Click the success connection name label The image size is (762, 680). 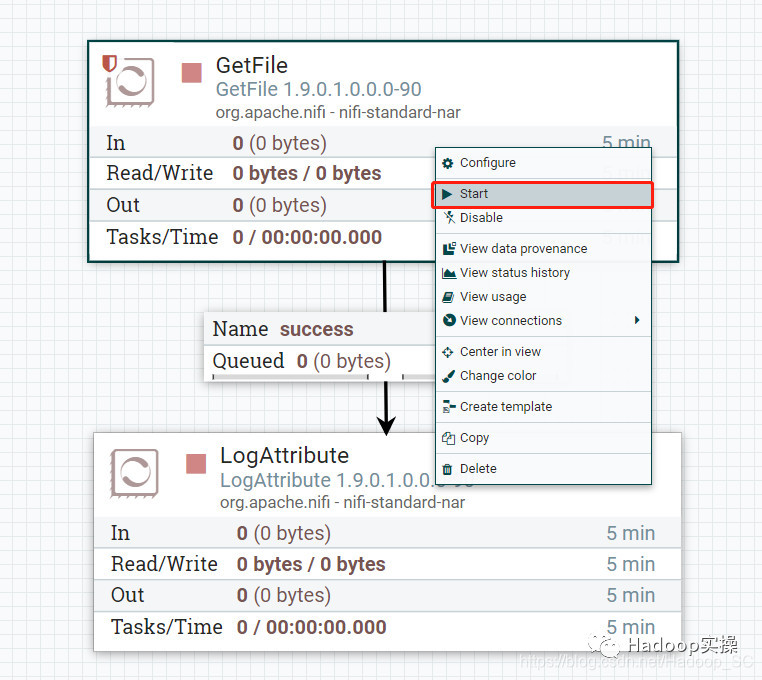click(x=316, y=330)
